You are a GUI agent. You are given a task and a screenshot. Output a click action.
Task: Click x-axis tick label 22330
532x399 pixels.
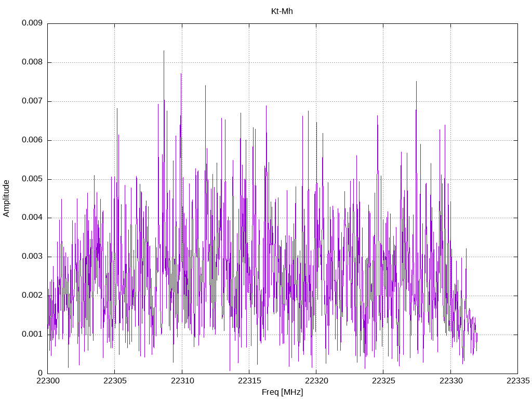click(x=450, y=381)
